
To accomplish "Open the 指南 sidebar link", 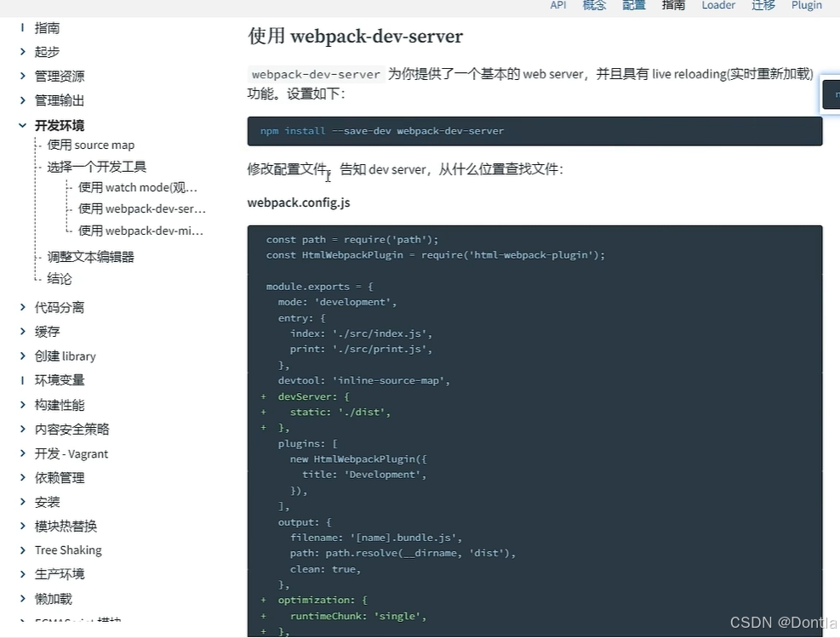I will click(x=47, y=28).
